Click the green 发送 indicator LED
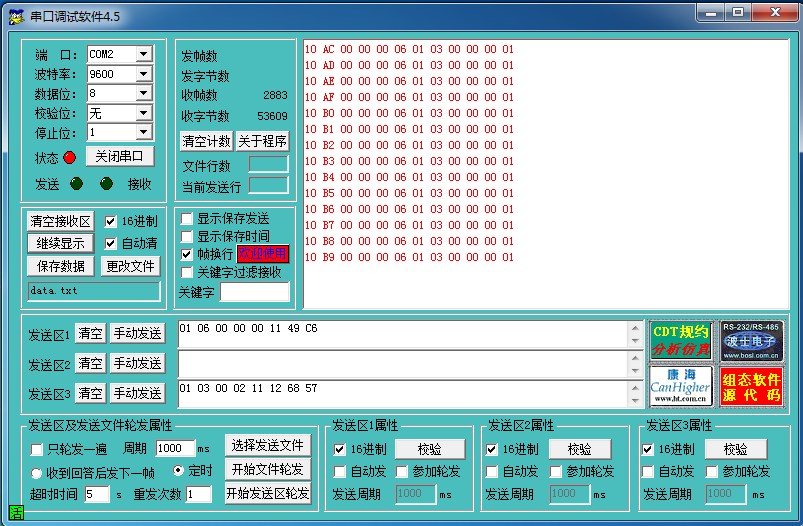 click(76, 184)
